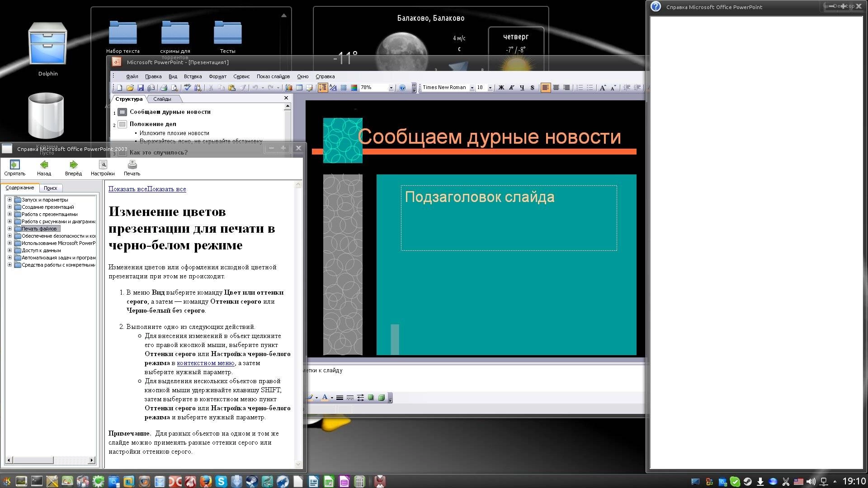Paste from clipboard in PowerPoint toolbar
The height and width of the screenshot is (488, 868).
232,88
